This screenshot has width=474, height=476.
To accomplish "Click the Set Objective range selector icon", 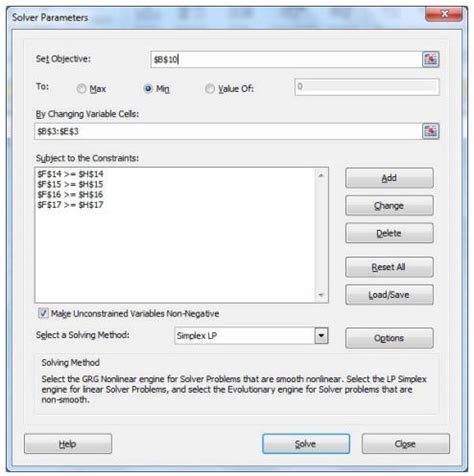I will coord(431,59).
